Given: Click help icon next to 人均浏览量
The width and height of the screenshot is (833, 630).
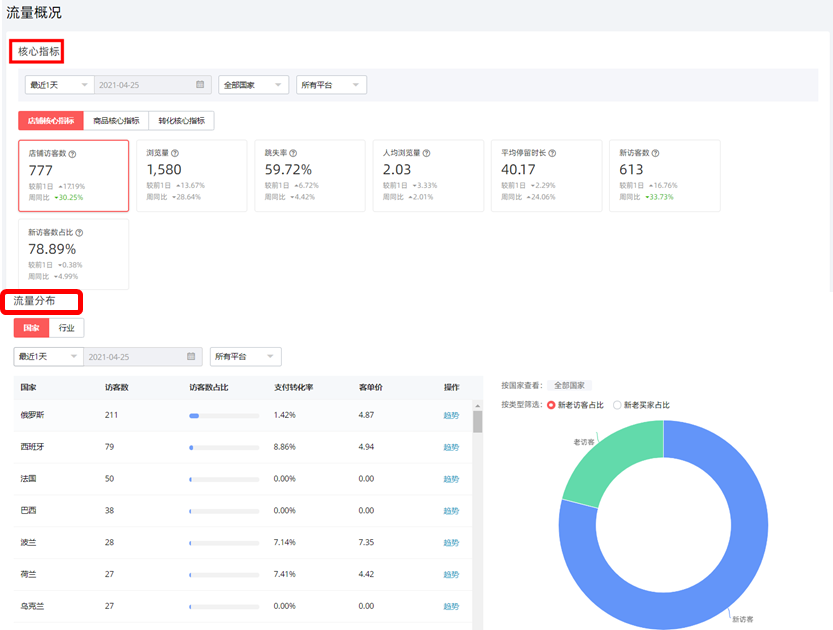Looking at the screenshot, I should tap(427, 153).
